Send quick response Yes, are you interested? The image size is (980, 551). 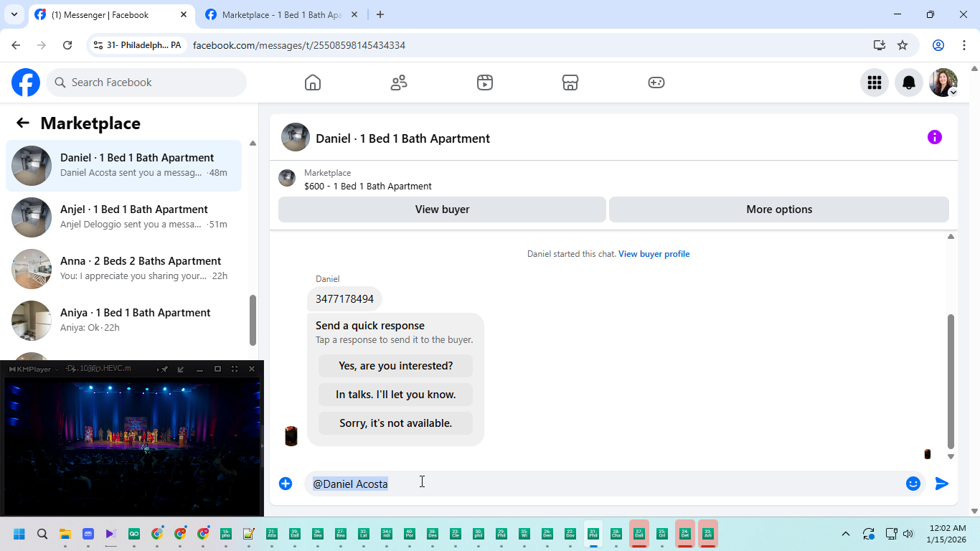(395, 366)
